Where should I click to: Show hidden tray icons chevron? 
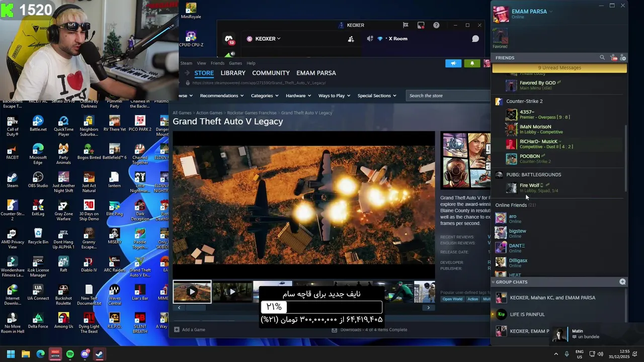tap(556, 354)
